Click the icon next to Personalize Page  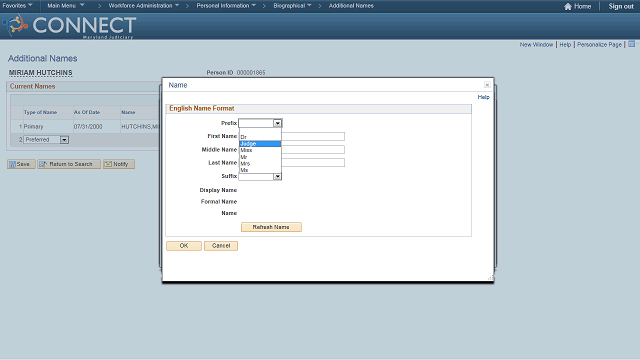tap(631, 44)
